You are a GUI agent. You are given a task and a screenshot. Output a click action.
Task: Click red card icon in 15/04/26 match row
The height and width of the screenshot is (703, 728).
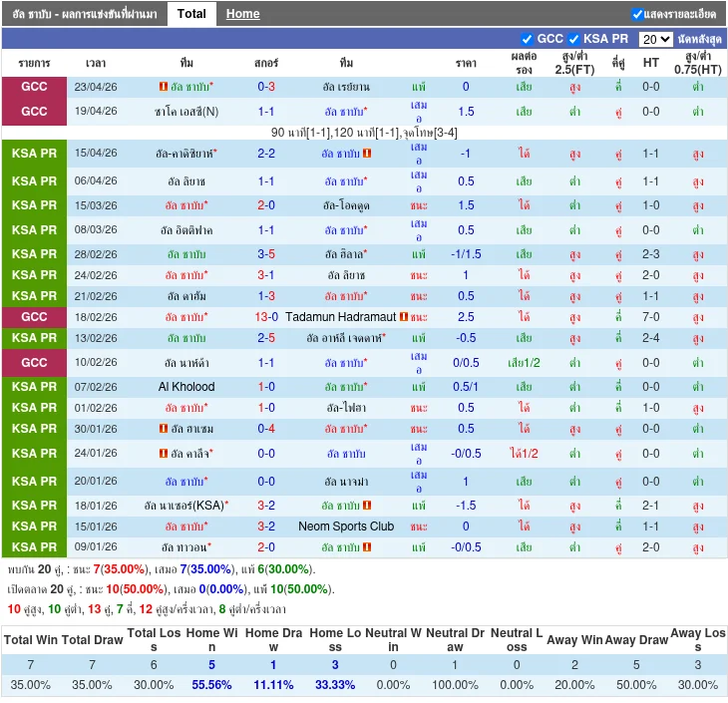[367, 154]
